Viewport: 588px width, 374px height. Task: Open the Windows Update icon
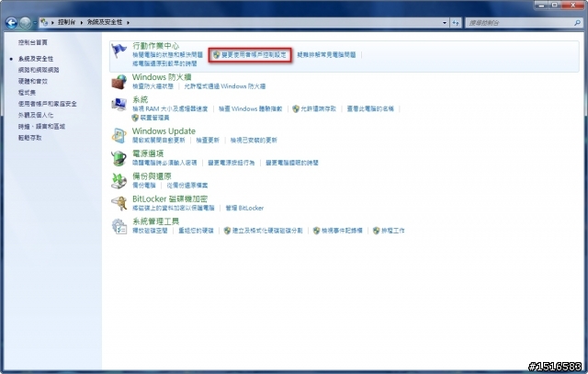pos(119,135)
